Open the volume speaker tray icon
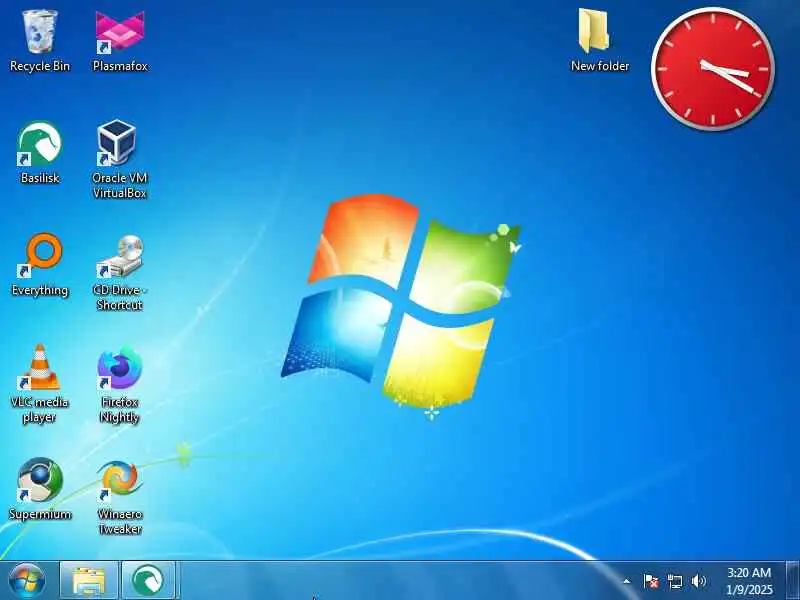This screenshot has width=800, height=600. pyautogui.click(x=698, y=581)
